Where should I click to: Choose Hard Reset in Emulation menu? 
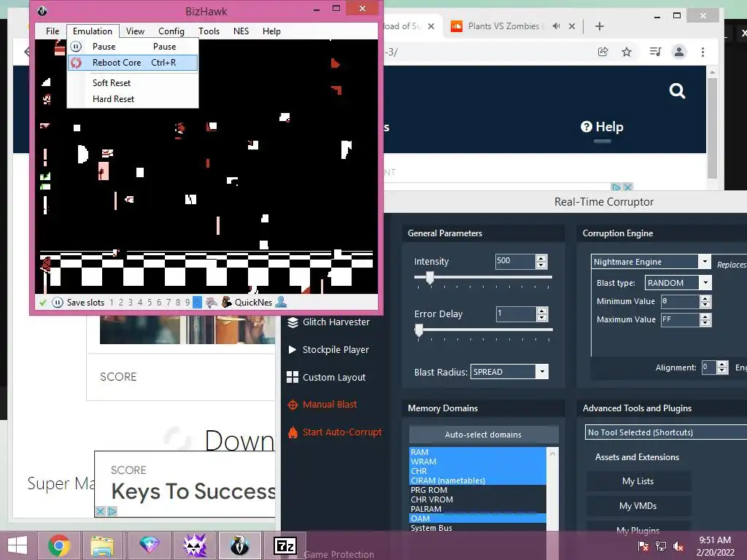click(133, 99)
